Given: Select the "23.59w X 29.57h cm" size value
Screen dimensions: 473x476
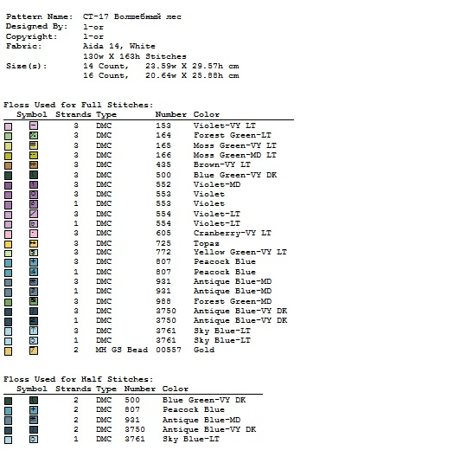Looking at the screenshot, I should pos(192,66).
